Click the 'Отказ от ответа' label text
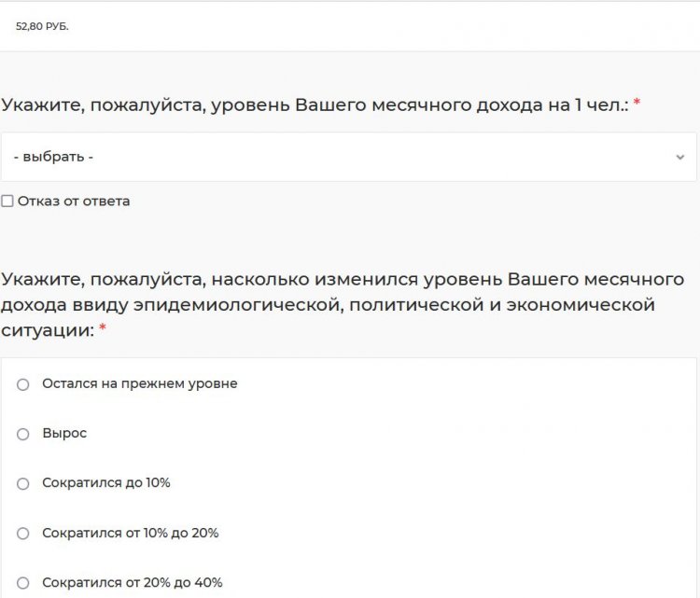This screenshot has width=700, height=598. click(74, 202)
